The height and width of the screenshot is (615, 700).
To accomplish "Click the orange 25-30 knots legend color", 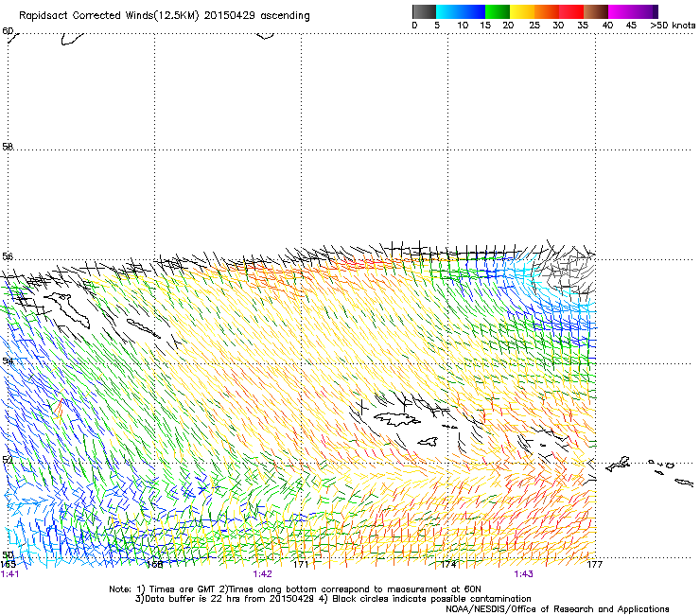I will (x=547, y=11).
